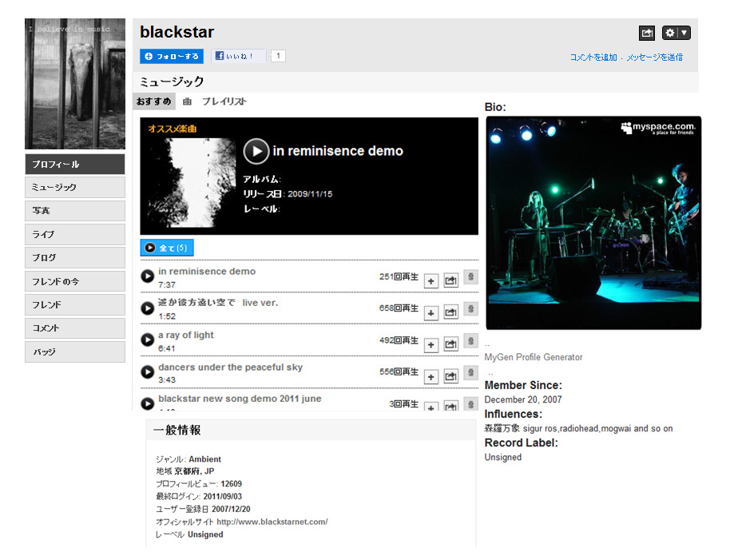The image size is (742, 560).
Task: Click grey icon on dancers under peaceful sky row
Action: point(471,372)
